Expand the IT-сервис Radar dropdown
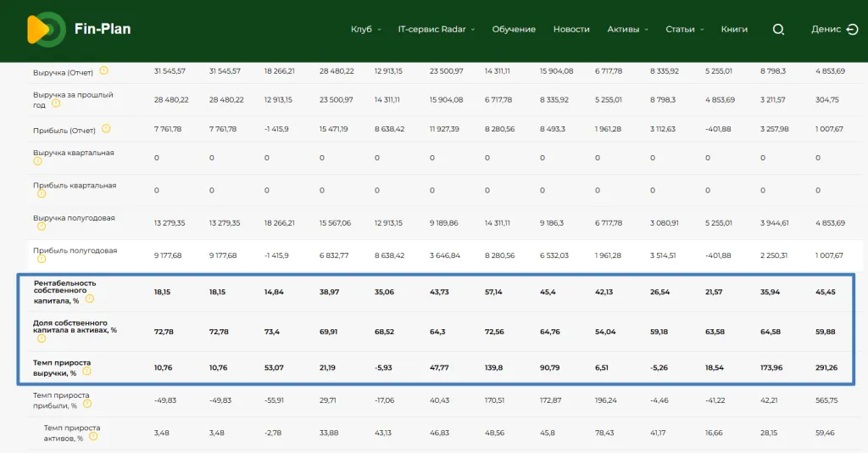This screenshot has width=868, height=453. click(436, 29)
